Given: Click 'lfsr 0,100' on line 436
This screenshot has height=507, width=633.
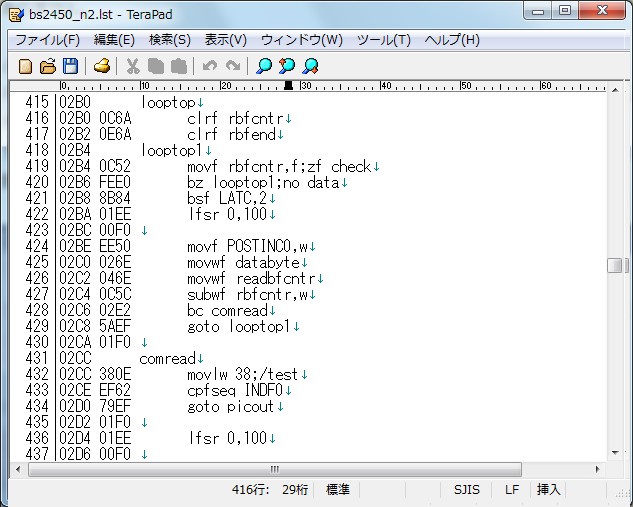Looking at the screenshot, I should point(228,438).
